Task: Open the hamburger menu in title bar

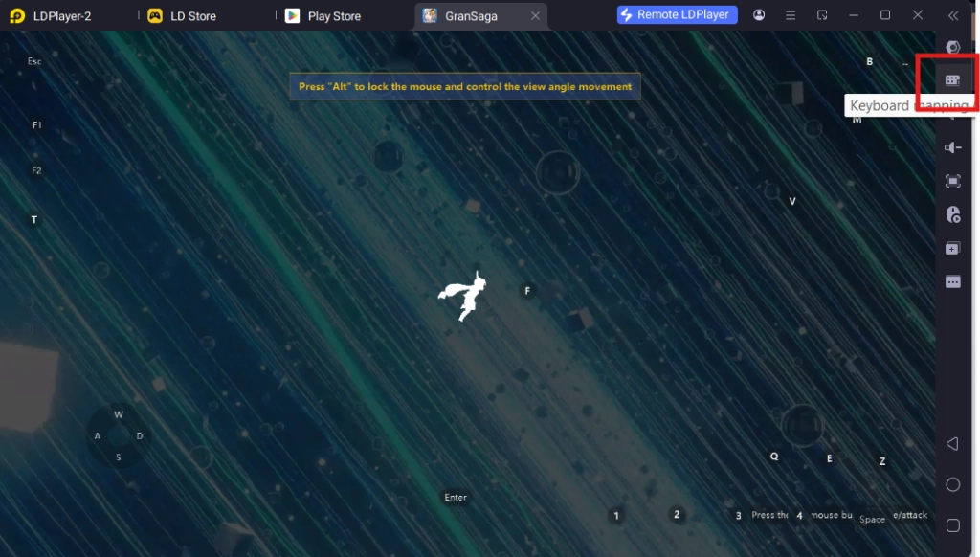Action: point(791,15)
